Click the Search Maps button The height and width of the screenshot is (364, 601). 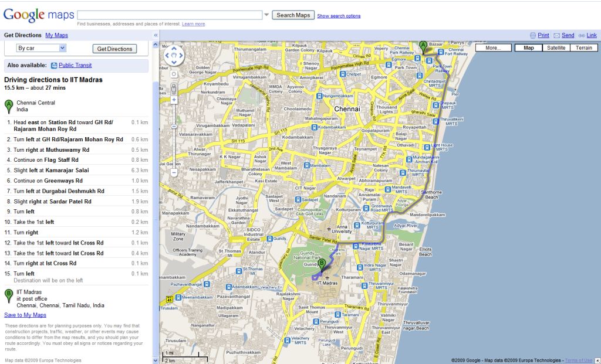tap(293, 15)
